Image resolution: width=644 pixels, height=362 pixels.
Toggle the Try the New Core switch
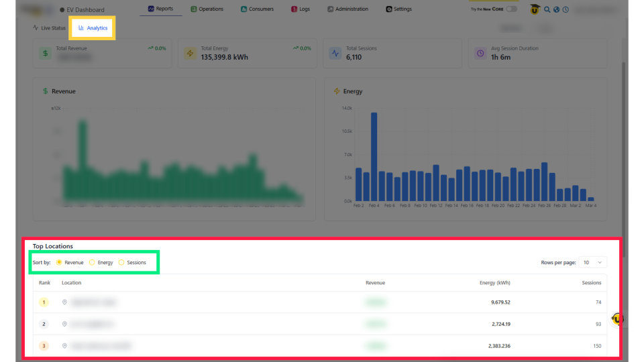coord(511,9)
